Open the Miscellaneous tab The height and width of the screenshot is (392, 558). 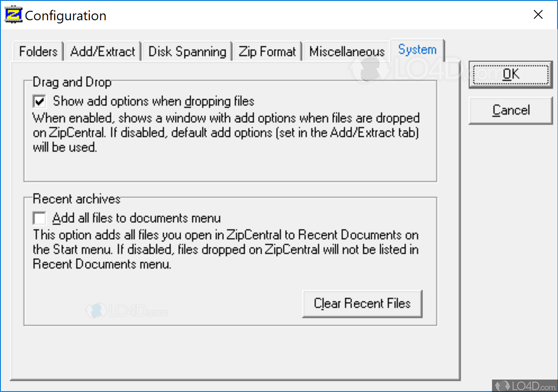346,51
